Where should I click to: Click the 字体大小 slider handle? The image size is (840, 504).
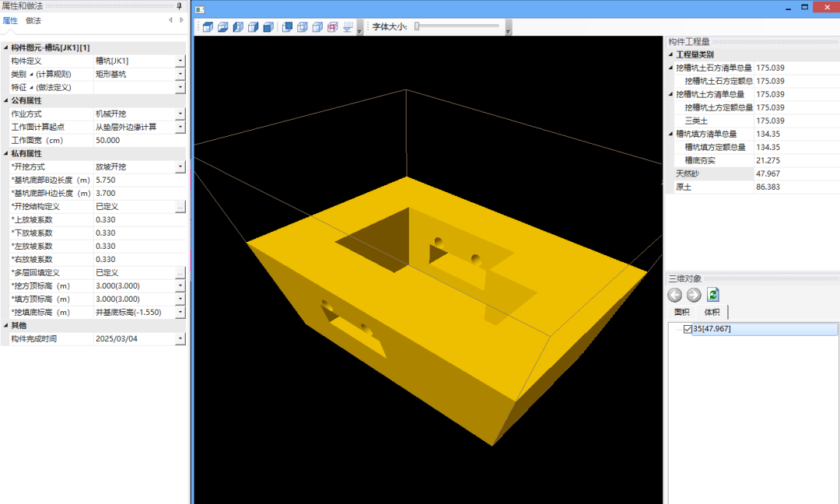[417, 26]
